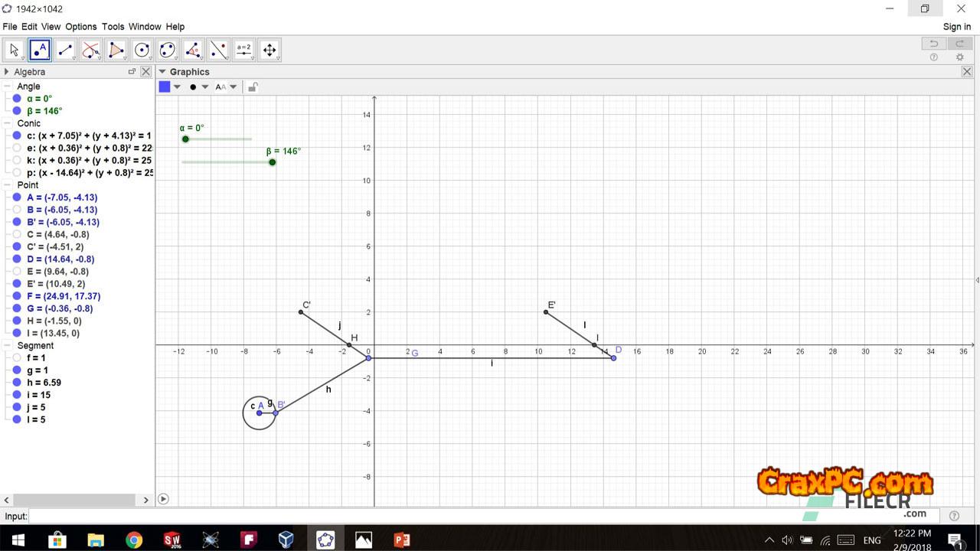Select the Move Graphics View tool
Viewport: 980px width, 551px height.
269,51
